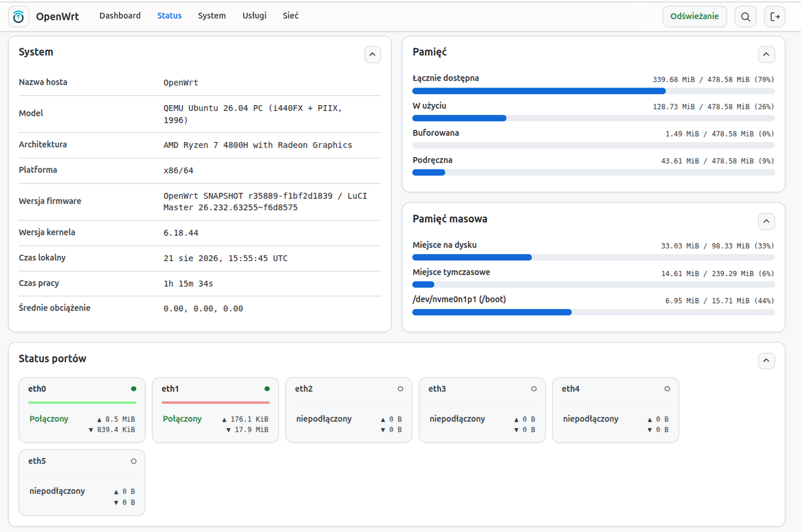
Task: Select the eth3 port card
Action: 482,410
